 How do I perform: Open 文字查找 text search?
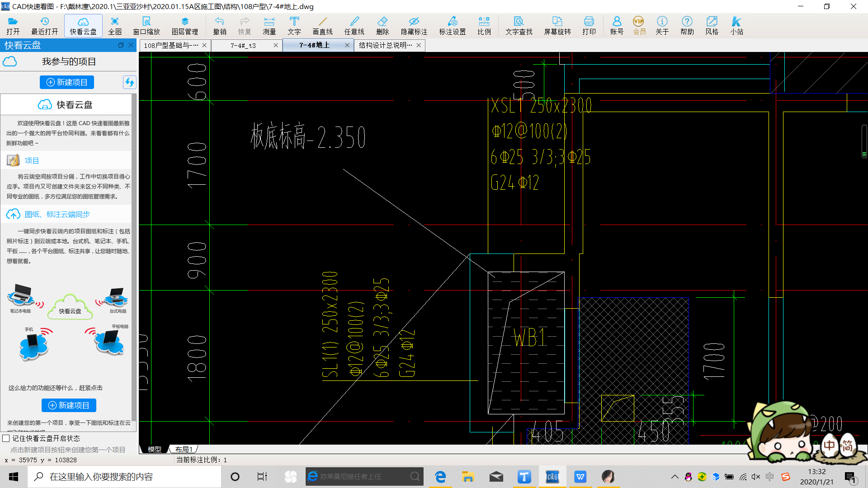(519, 26)
